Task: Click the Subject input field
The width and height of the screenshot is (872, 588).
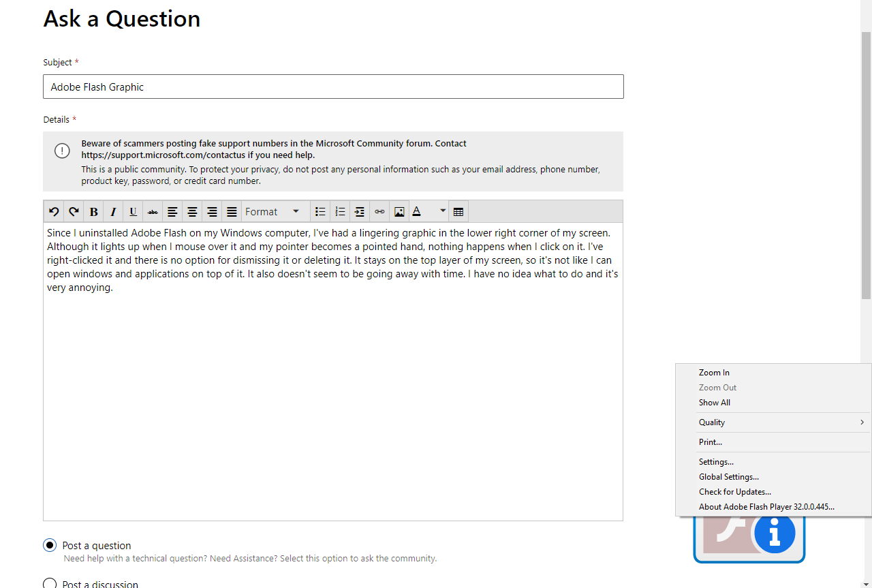Action: pos(333,87)
